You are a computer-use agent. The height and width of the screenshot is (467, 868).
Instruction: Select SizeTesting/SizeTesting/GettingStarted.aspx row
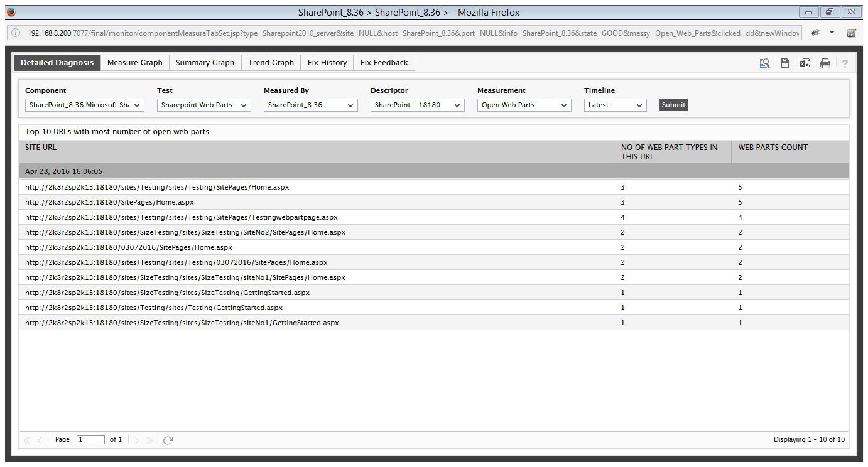(434, 293)
